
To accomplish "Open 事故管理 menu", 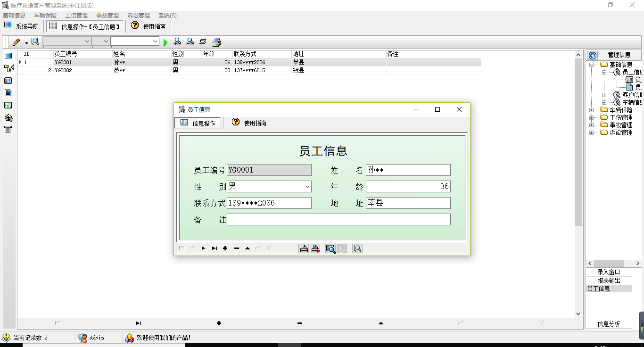I will click(107, 16).
